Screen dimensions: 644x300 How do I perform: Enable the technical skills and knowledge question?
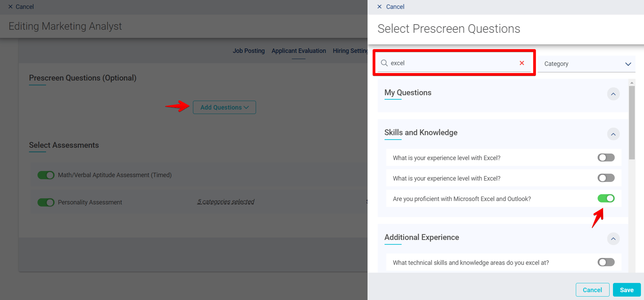[606, 262]
